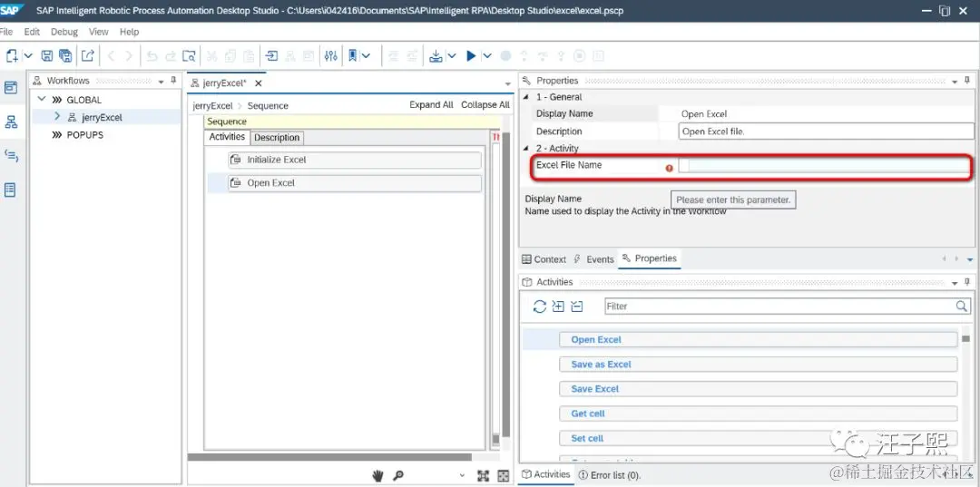Click Expand All in the workflow editor
Image resolution: width=980 pixels, height=487 pixels.
(431, 105)
